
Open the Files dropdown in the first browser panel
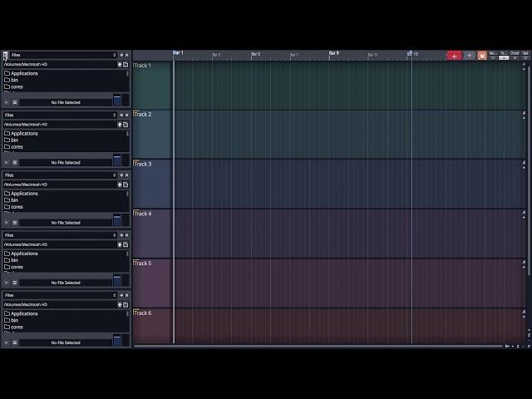tap(64, 55)
